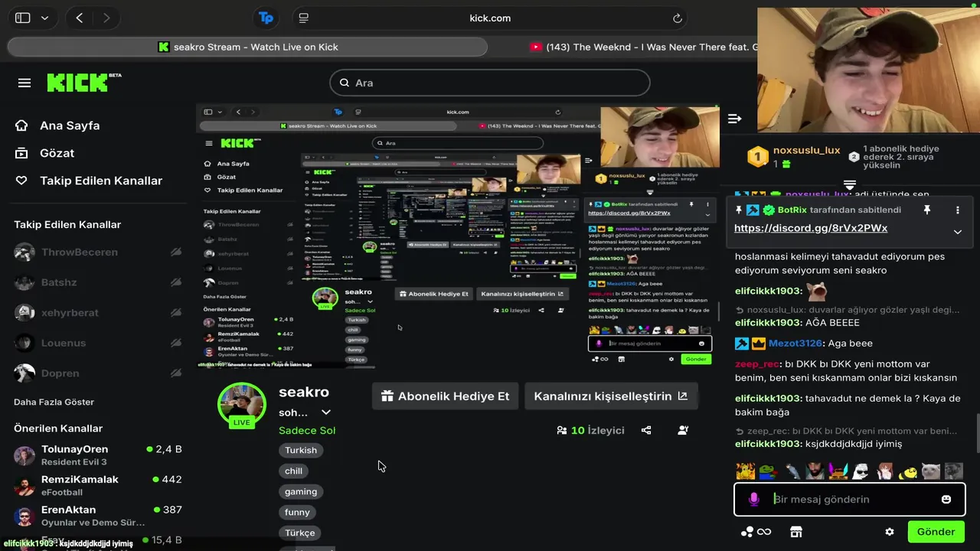Click the green Pepe frog emote
This screenshot has width=980, height=551.
pyautogui.click(x=768, y=471)
